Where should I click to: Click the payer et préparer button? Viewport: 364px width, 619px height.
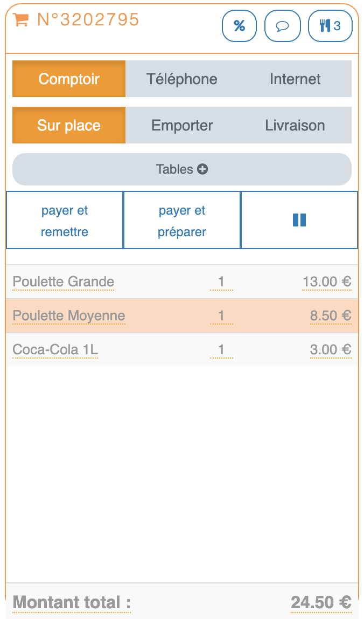(182, 221)
